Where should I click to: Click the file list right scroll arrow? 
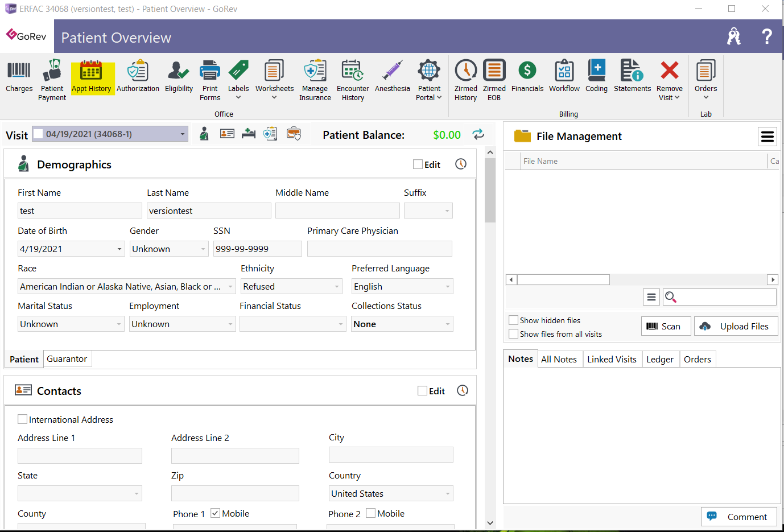point(773,279)
